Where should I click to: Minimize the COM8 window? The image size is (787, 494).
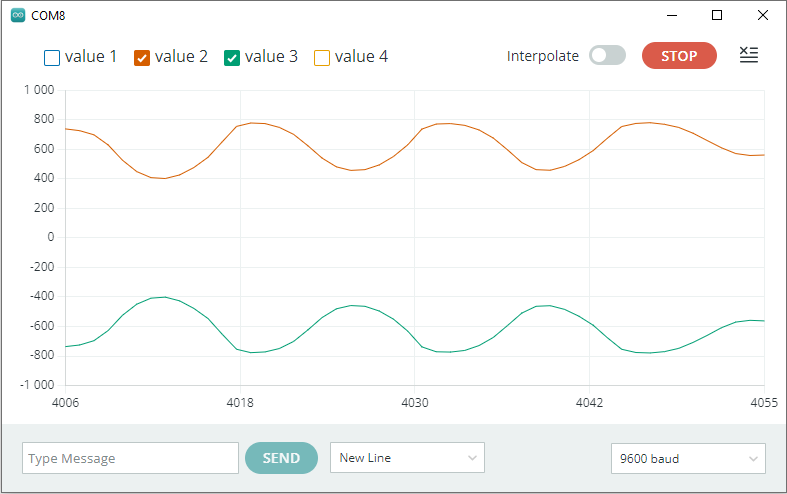(x=672, y=16)
